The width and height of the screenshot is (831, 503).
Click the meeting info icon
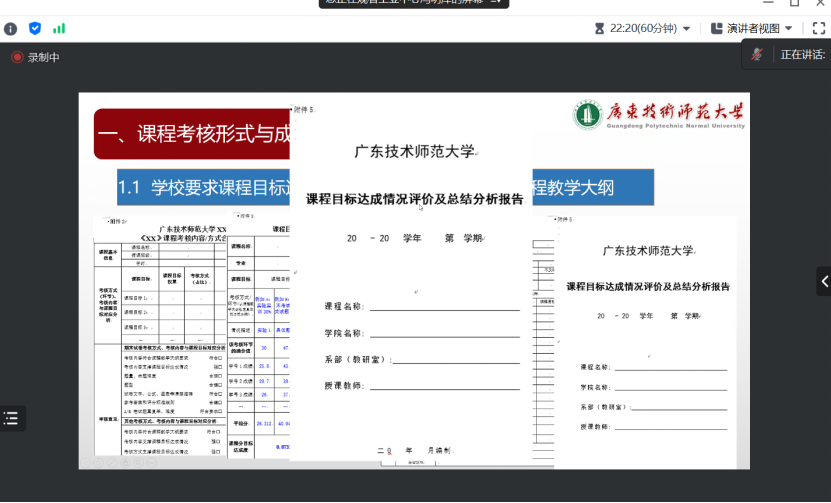click(x=11, y=28)
